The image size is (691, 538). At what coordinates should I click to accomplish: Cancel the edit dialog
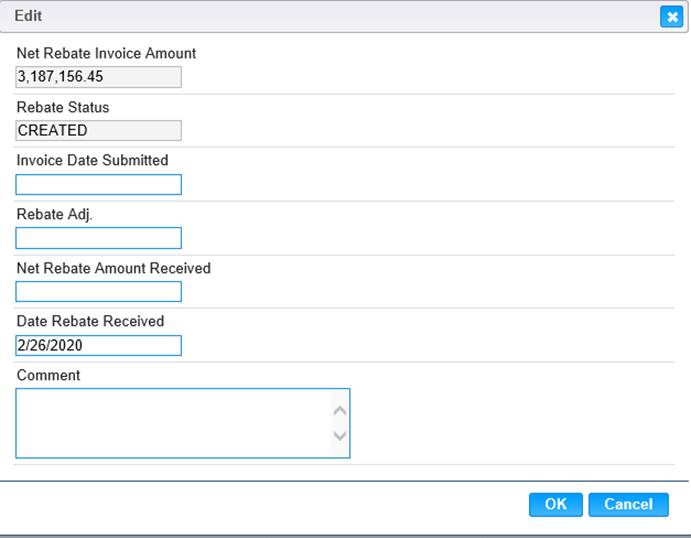628,504
